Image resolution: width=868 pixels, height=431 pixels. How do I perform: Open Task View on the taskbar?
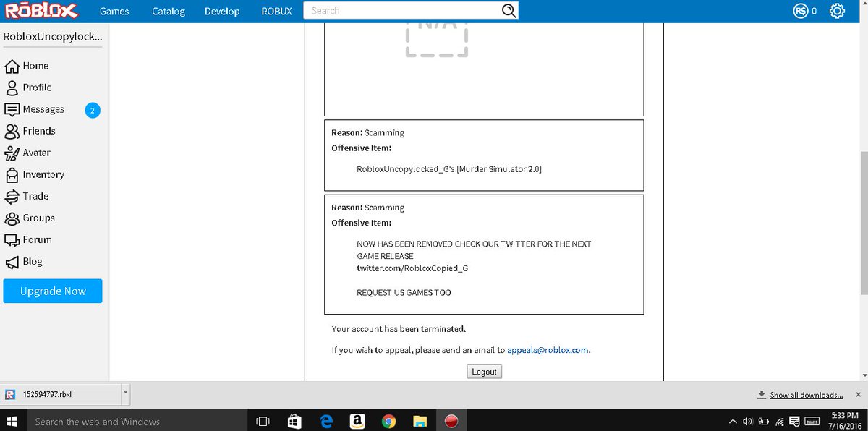[x=263, y=421]
